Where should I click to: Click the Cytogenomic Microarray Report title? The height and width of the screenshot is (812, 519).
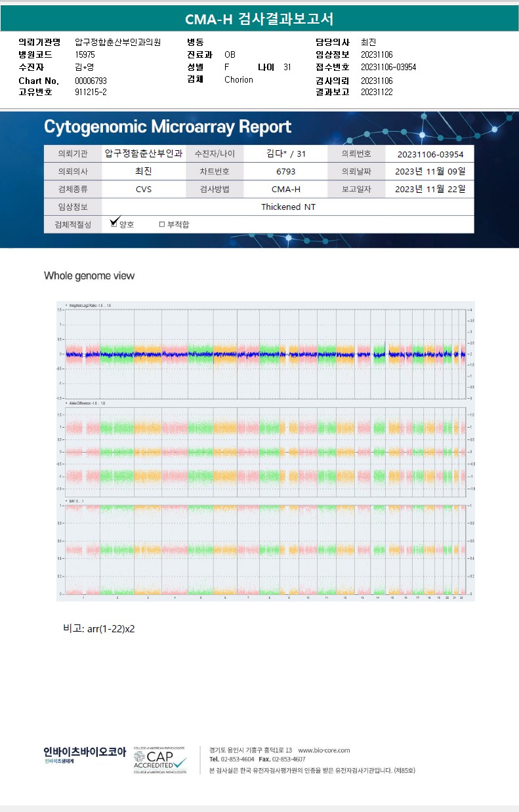coord(167,127)
